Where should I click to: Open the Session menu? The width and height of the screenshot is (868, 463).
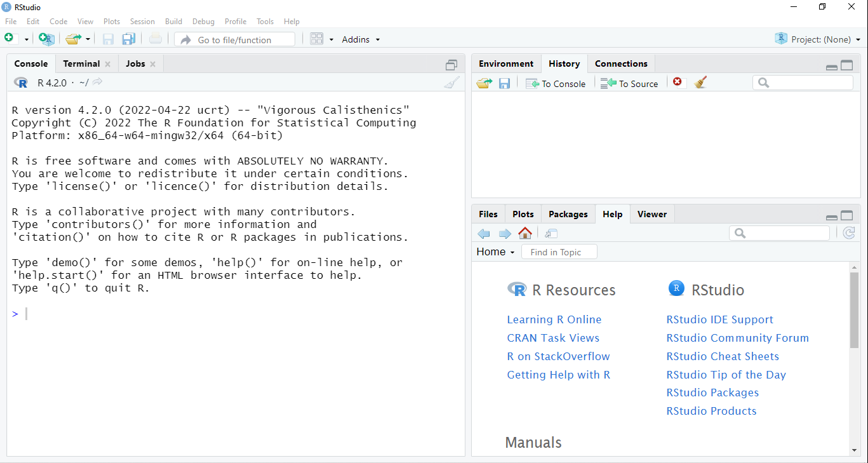(x=142, y=22)
